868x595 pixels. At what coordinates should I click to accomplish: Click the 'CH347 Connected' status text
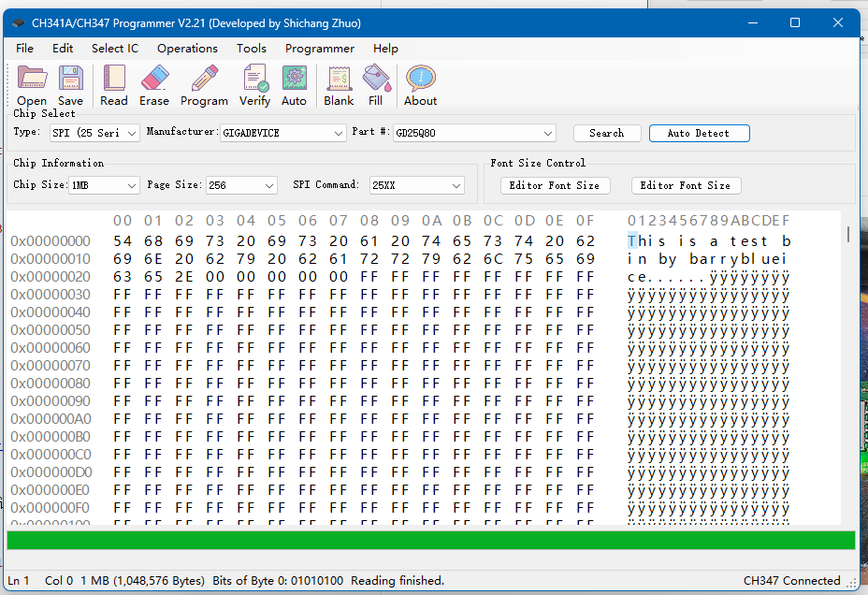point(791,581)
